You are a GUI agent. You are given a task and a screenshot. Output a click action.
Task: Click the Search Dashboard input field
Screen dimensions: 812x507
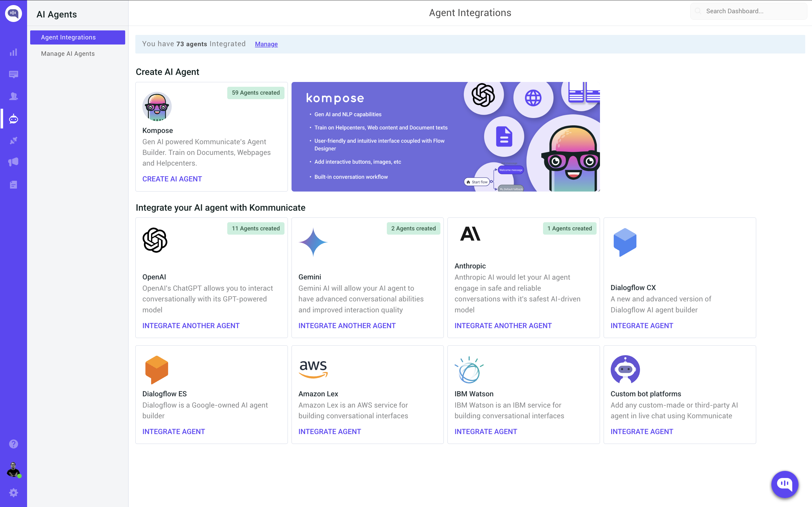point(752,11)
